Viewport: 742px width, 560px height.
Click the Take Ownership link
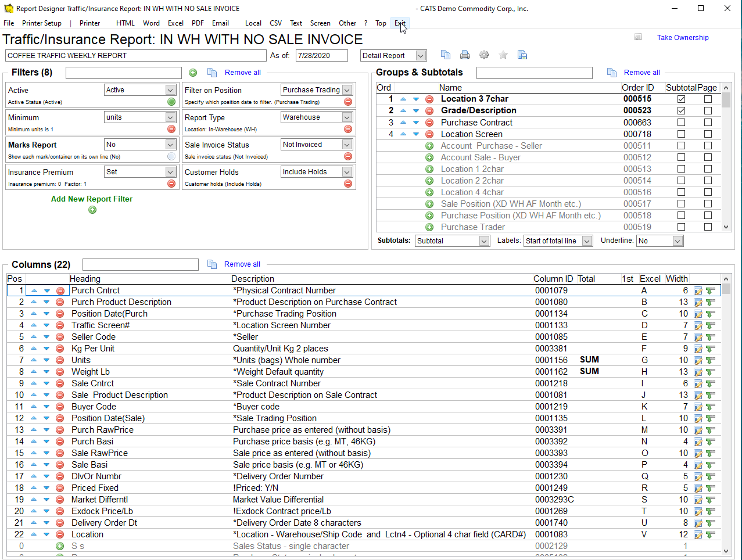[x=683, y=38]
